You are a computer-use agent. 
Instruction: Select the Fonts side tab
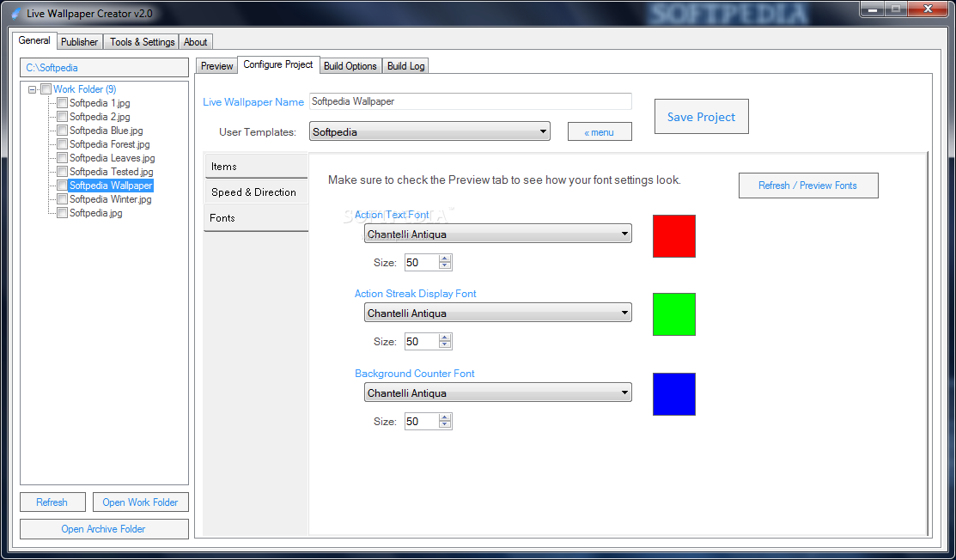[x=256, y=217]
